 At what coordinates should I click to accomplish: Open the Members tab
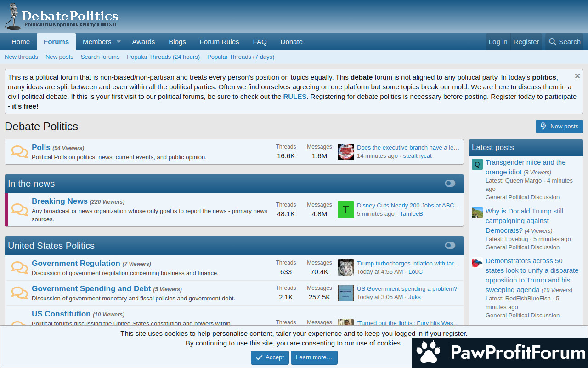(x=97, y=42)
